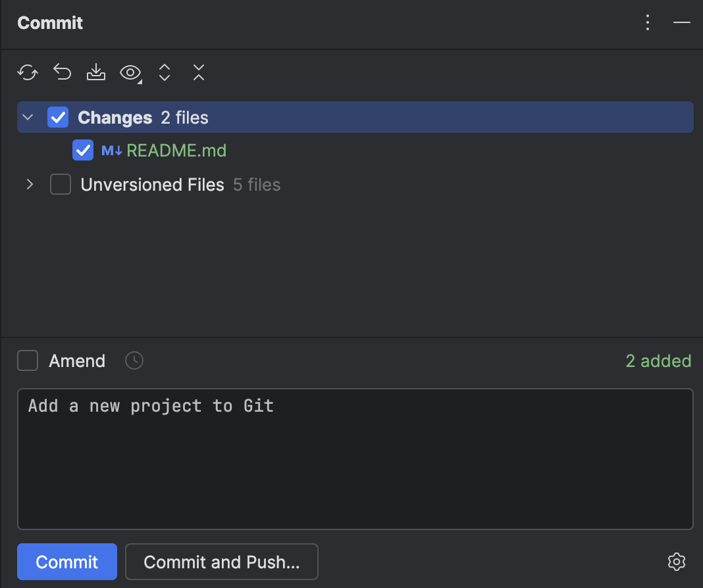Click the Markdown file type icon
This screenshot has width=703, height=588.
click(113, 150)
